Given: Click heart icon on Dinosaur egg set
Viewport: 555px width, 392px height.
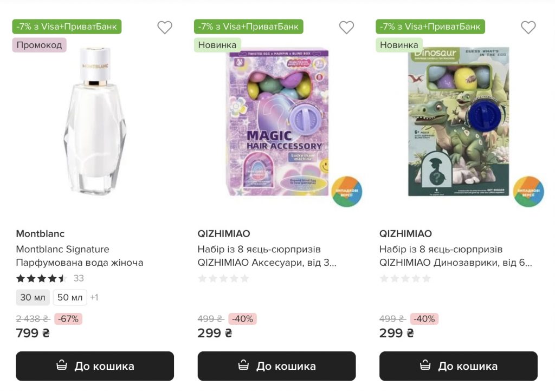Looking at the screenshot, I should tap(528, 28).
